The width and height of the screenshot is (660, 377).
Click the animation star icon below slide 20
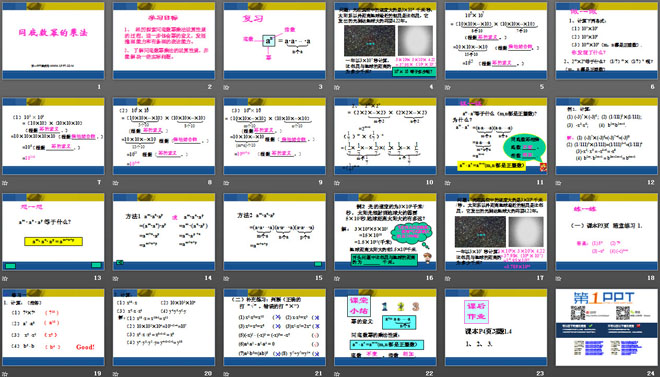[116, 374]
